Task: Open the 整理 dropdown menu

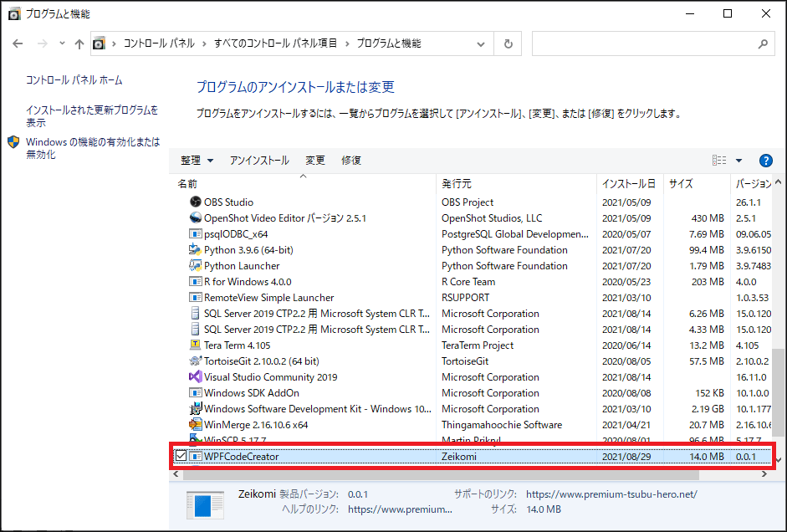Action: [197, 161]
